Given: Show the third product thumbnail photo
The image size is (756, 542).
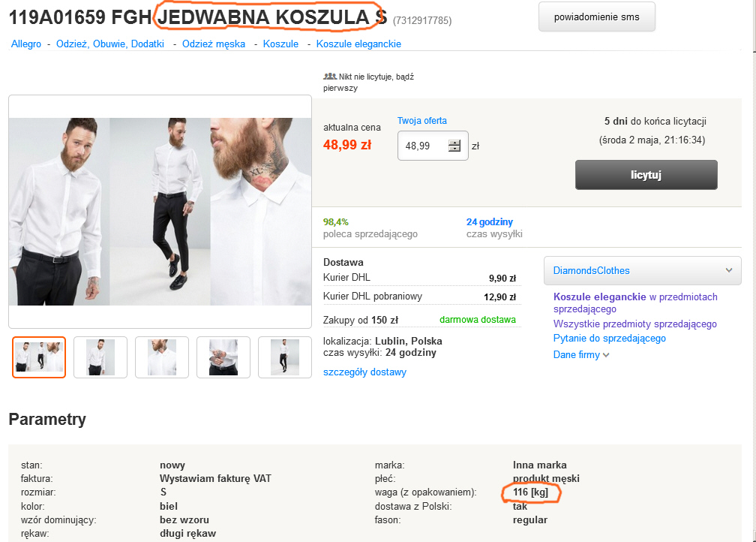Looking at the screenshot, I should pos(162,357).
